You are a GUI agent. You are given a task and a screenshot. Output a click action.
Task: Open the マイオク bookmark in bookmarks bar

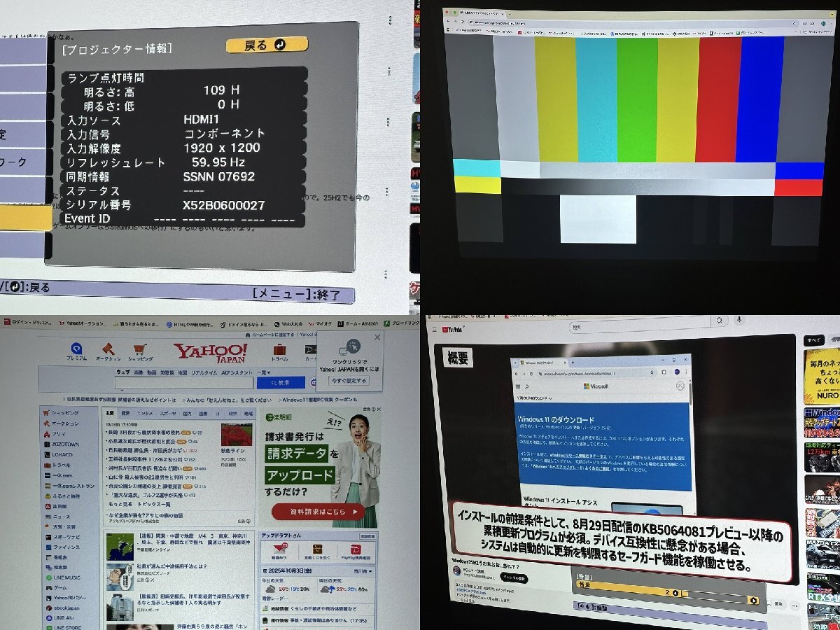(318, 324)
